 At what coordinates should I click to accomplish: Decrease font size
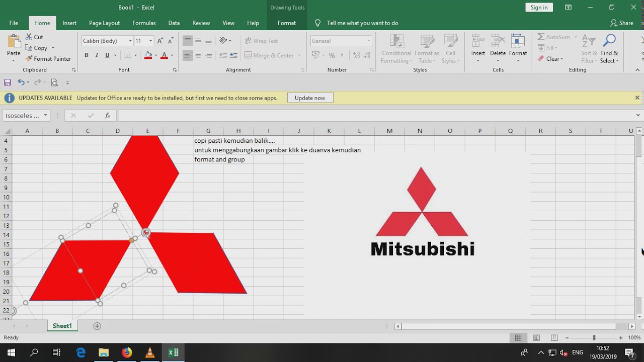(171, 41)
